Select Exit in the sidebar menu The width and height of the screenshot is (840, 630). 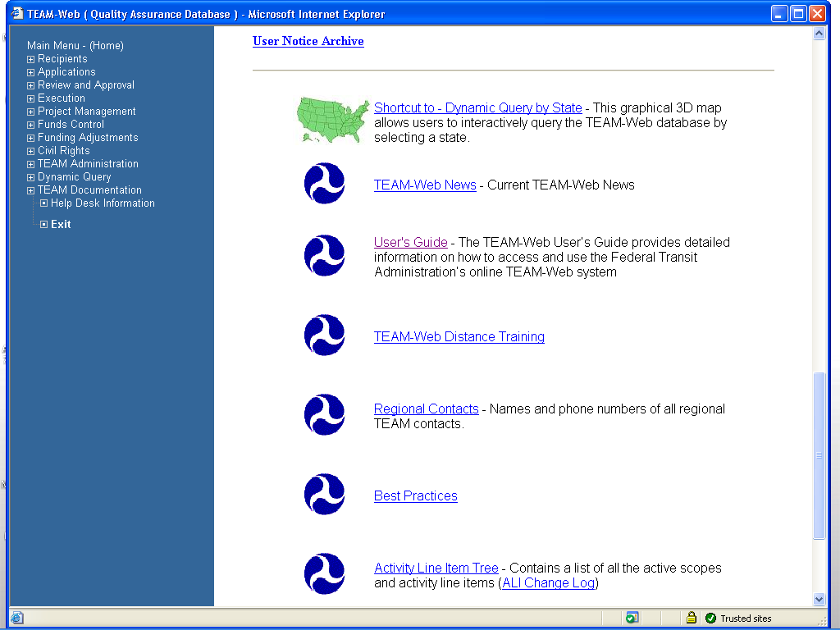coord(61,225)
